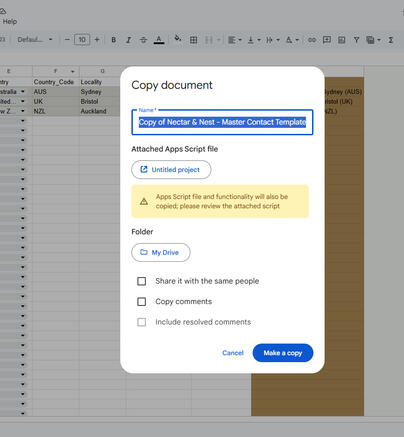
Task: Open the column F header dropdown arrow
Action: click(x=72, y=71)
